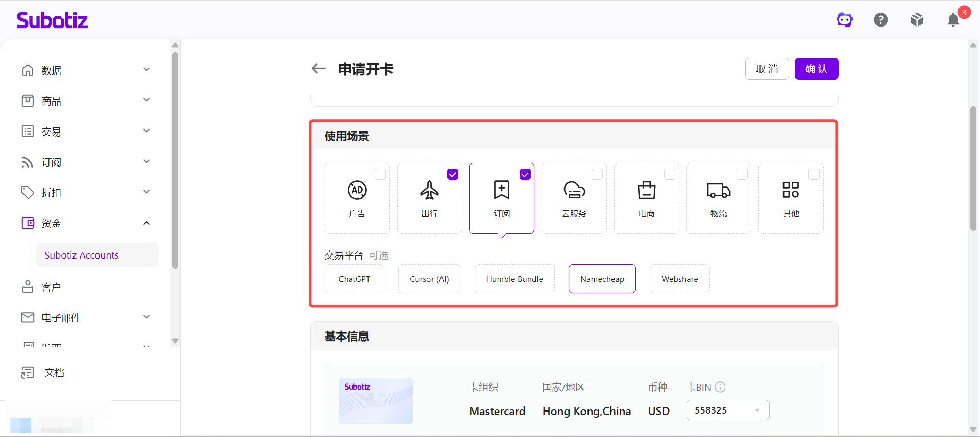Click the 数据 home icon in sidebar
The image size is (980, 437).
pos(28,70)
